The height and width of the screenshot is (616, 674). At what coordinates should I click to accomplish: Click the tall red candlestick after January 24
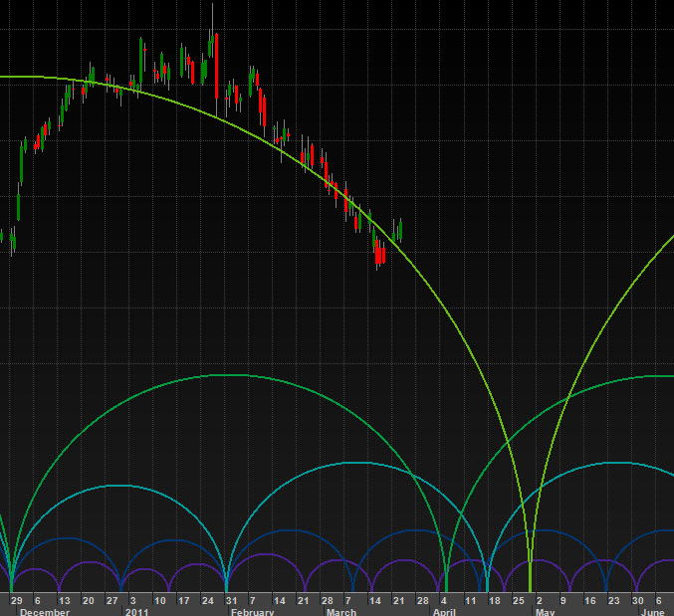216,66
